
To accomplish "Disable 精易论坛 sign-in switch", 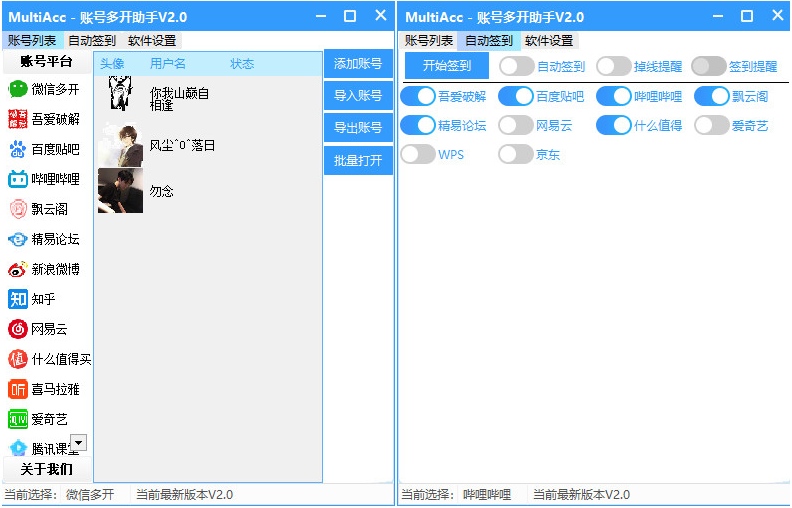I will [x=418, y=125].
